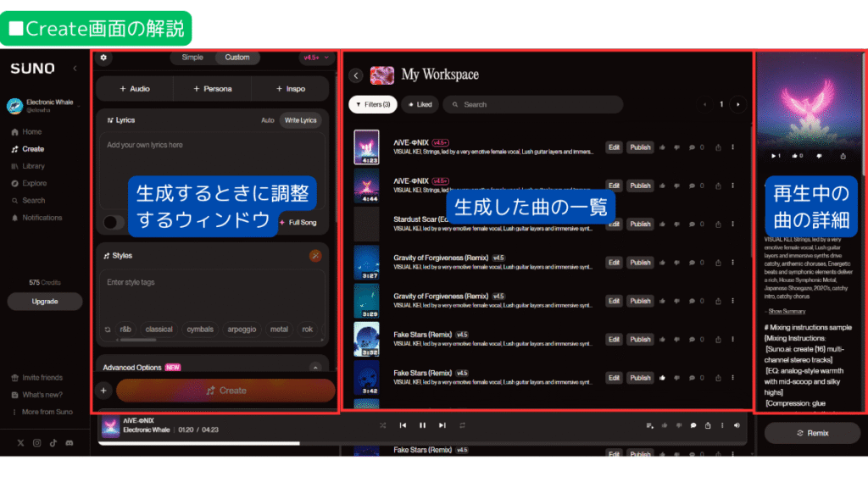
Task: Go back with My Workspace arrow button
Action: [x=356, y=75]
